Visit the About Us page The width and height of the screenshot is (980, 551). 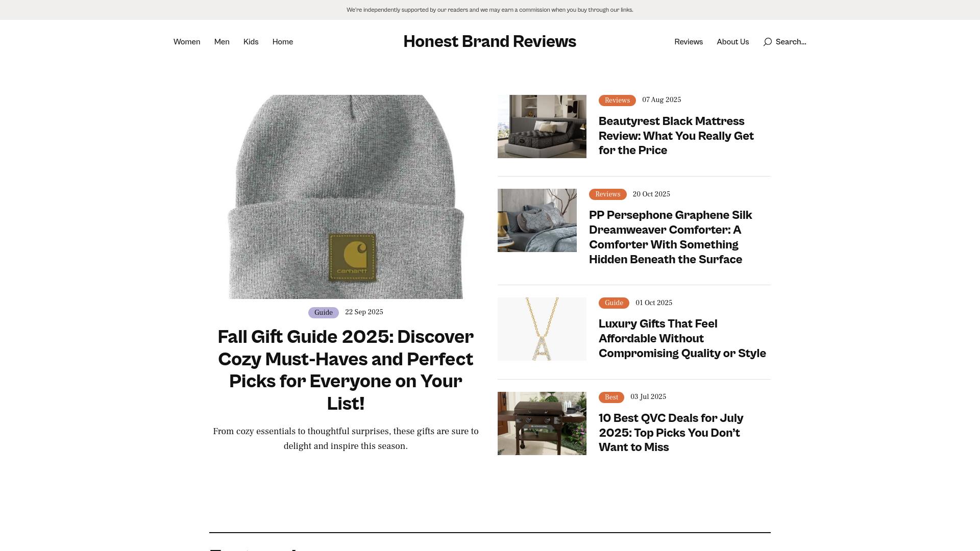(x=732, y=42)
